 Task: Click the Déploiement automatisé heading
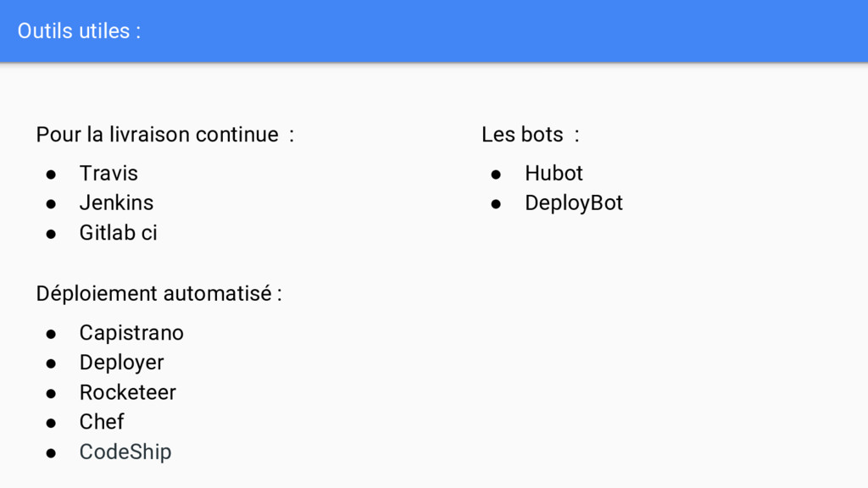coord(159,294)
